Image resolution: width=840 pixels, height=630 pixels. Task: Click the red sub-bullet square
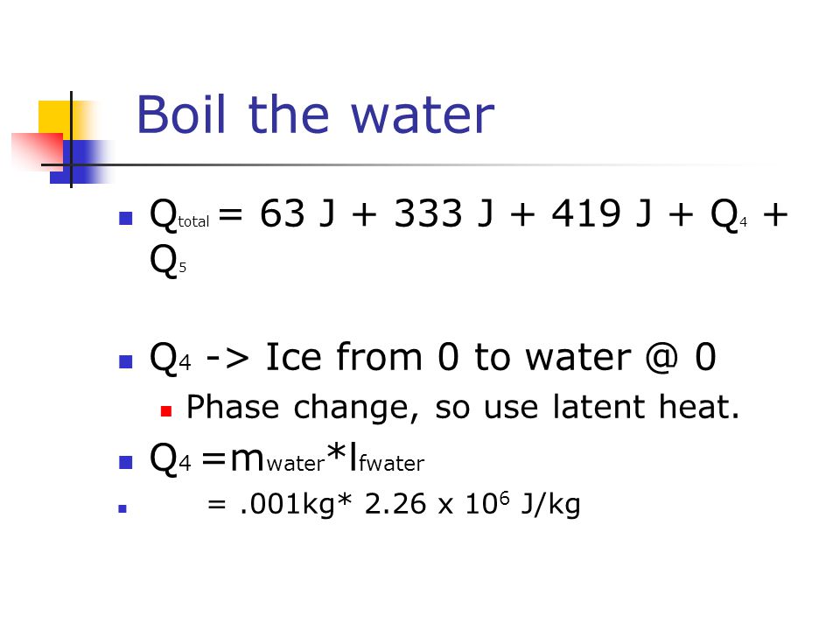coord(166,411)
